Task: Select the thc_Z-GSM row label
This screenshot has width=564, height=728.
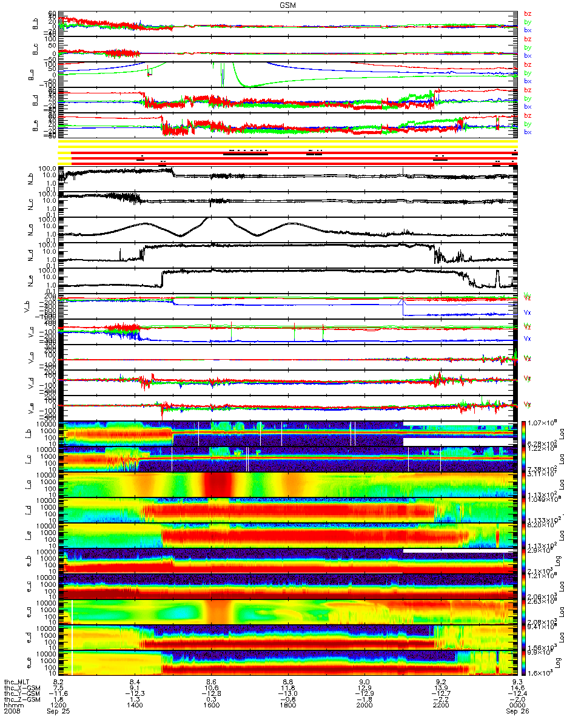Action: (21, 700)
